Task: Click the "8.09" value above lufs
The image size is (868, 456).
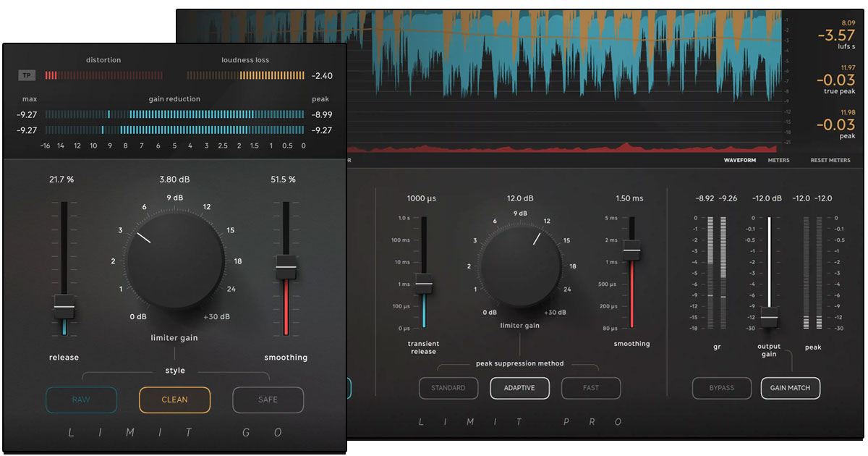Action: 849,23
